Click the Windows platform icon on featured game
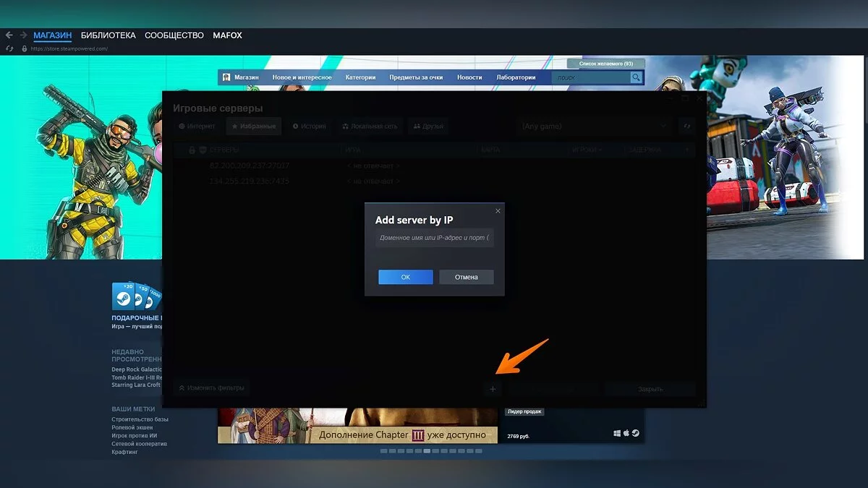Viewport: 868px width, 488px height. [x=617, y=433]
